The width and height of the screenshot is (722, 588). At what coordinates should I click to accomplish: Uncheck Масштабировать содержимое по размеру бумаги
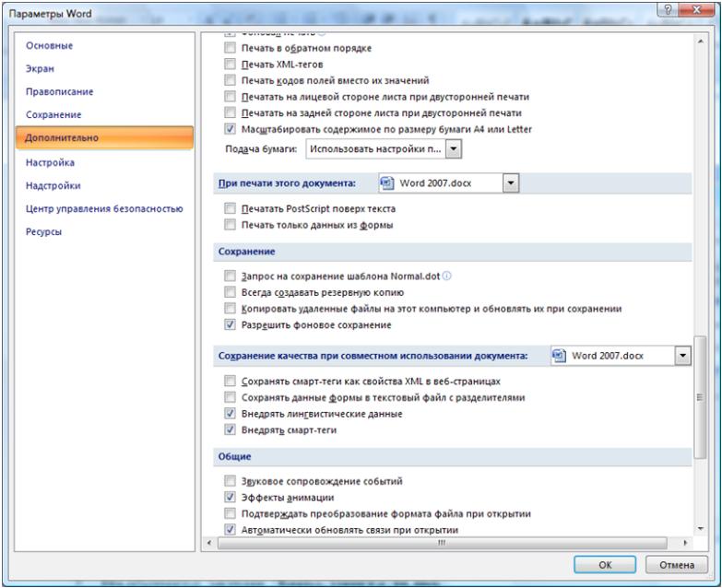230,129
